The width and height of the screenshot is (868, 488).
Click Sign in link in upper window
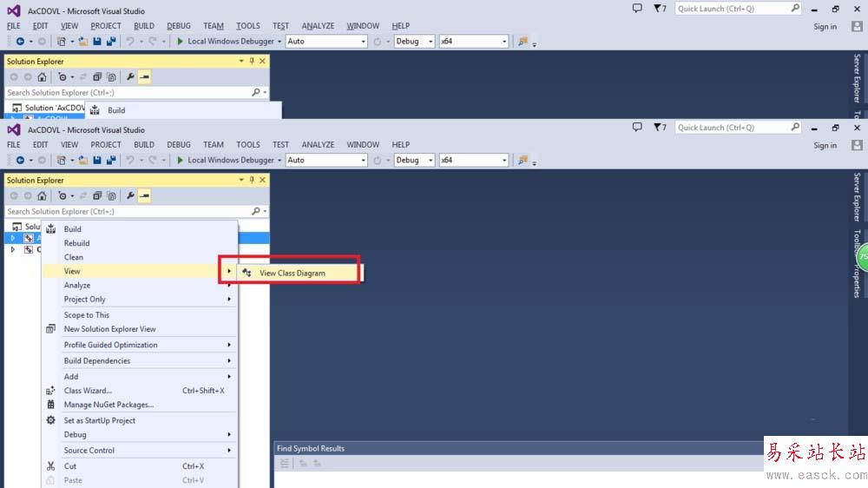tap(825, 27)
